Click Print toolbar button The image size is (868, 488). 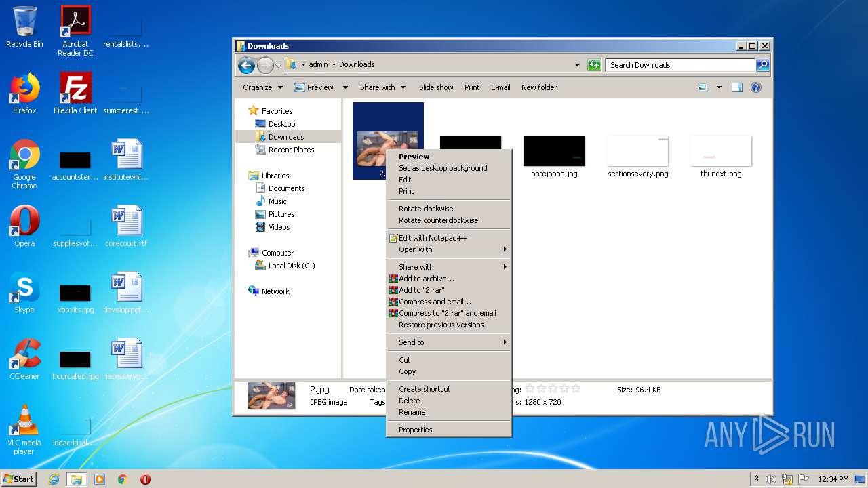click(472, 87)
